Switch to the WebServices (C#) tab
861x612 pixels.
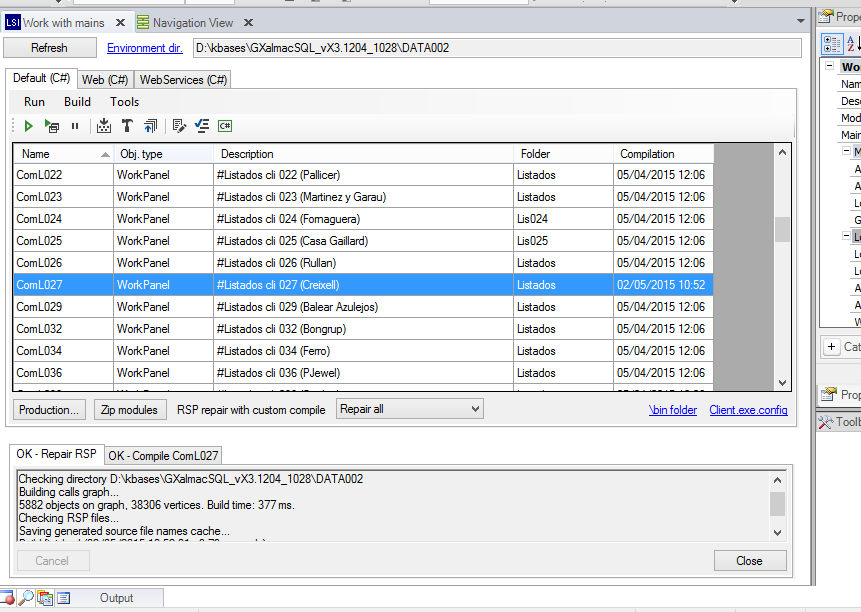coord(183,80)
